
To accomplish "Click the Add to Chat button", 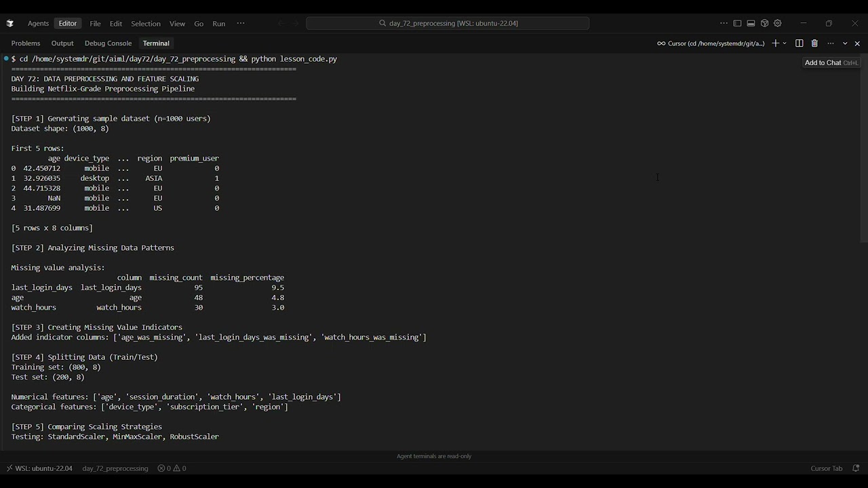I will tap(831, 62).
